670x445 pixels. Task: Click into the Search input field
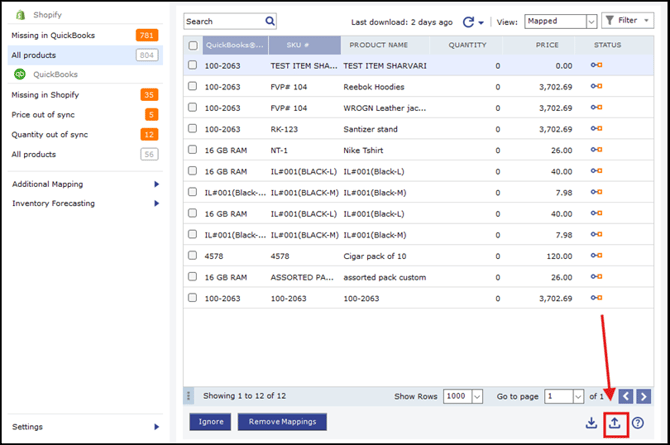pos(224,21)
